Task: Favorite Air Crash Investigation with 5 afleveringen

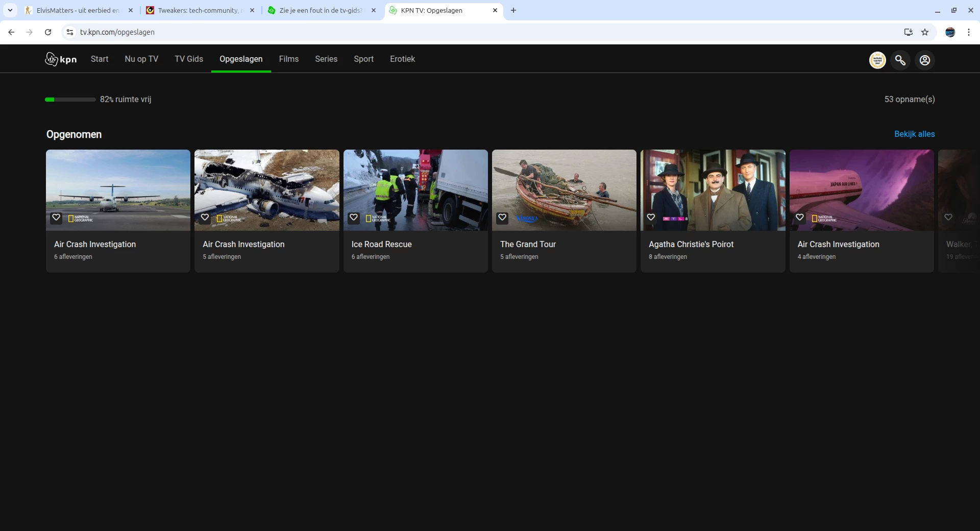Action: (205, 218)
